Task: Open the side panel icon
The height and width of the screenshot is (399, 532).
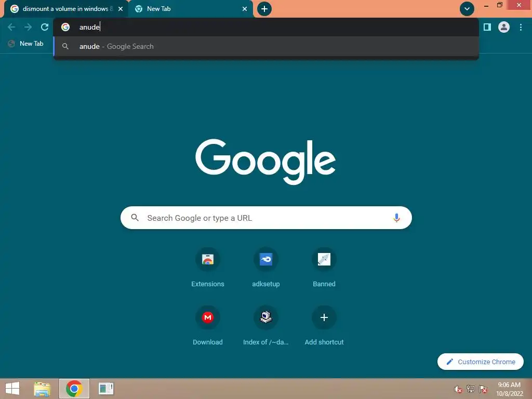Action: click(487, 27)
